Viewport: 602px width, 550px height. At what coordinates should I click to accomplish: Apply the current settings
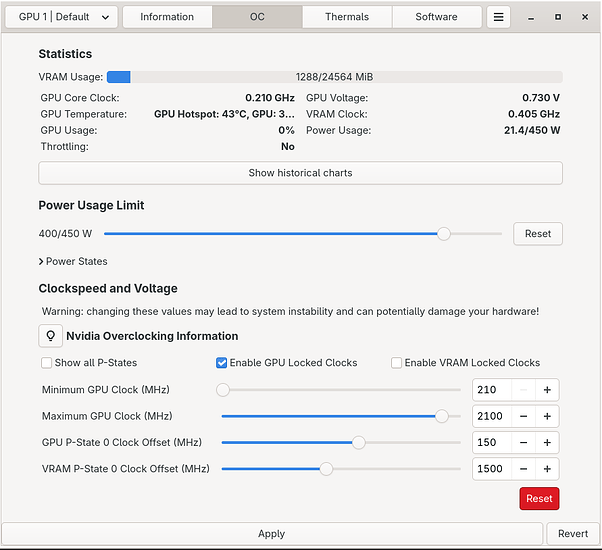click(x=272, y=533)
